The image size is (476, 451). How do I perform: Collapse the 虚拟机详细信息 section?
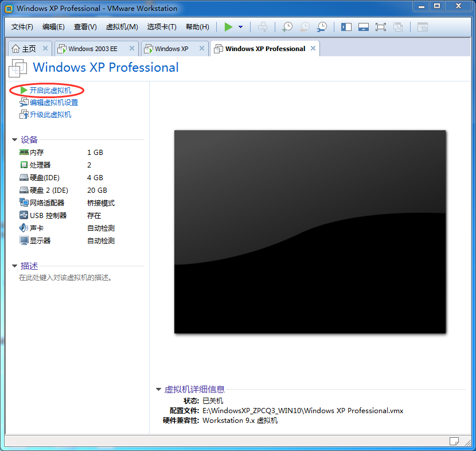coord(158,390)
